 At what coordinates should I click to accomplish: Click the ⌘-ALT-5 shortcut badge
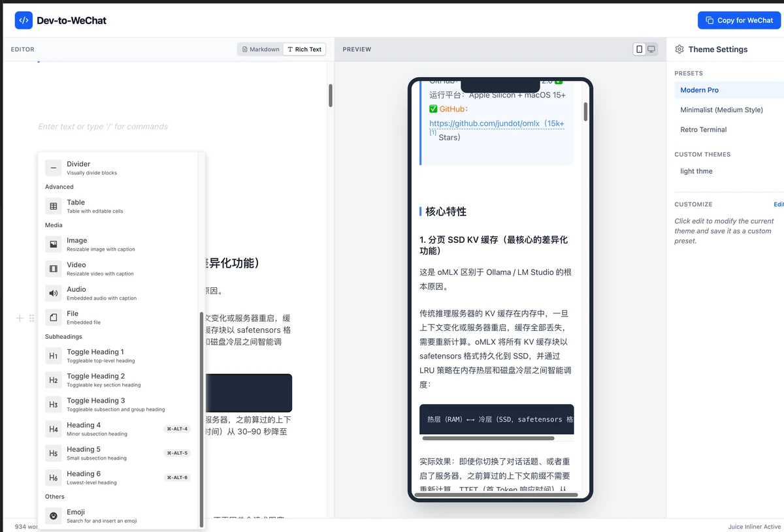[177, 453]
